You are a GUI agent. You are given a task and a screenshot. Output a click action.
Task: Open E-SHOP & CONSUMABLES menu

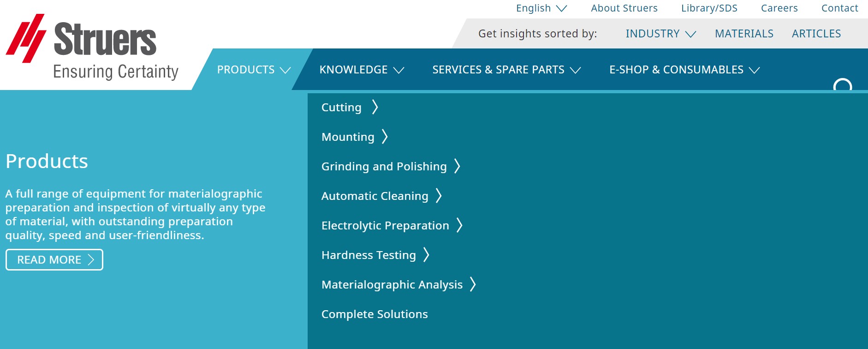684,70
